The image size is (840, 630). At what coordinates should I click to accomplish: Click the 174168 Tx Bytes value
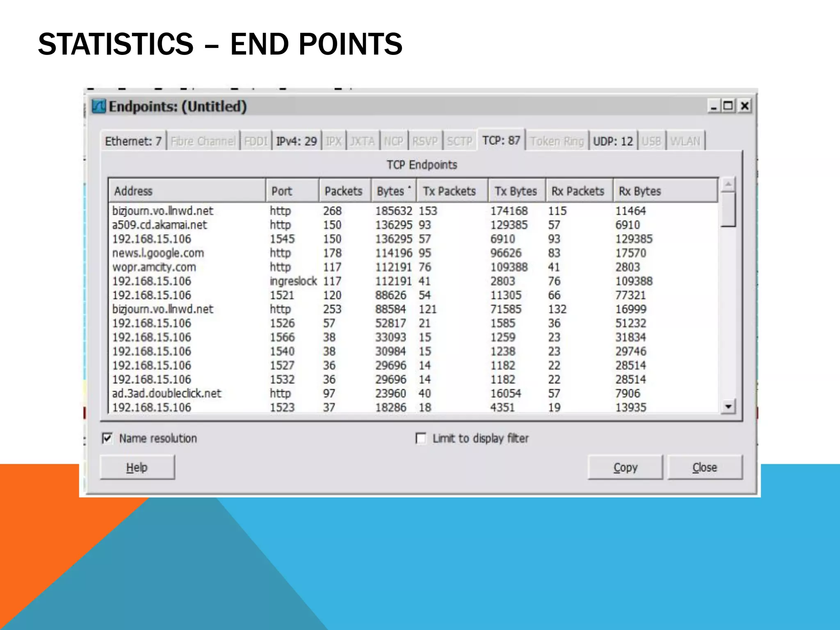(x=509, y=211)
